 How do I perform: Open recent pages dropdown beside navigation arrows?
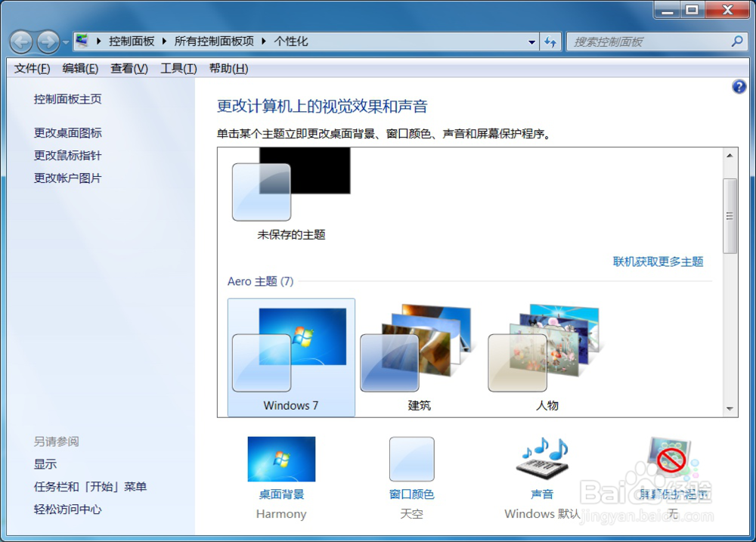(66, 42)
